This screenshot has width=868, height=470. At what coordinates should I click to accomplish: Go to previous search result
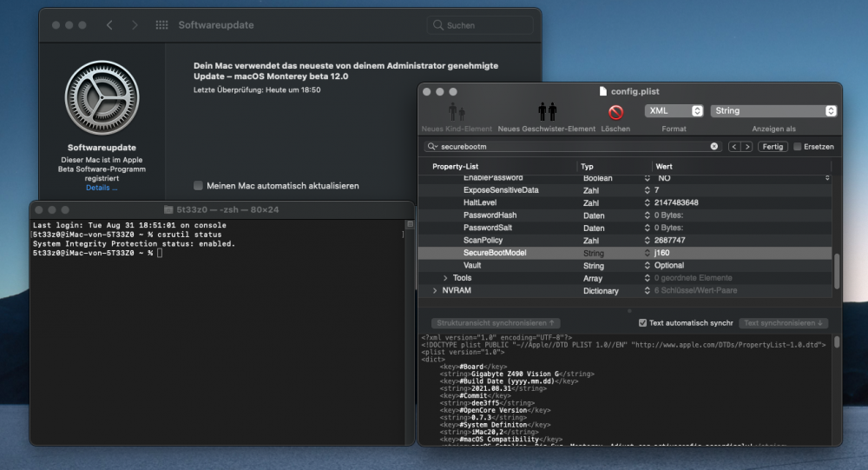[x=734, y=147]
